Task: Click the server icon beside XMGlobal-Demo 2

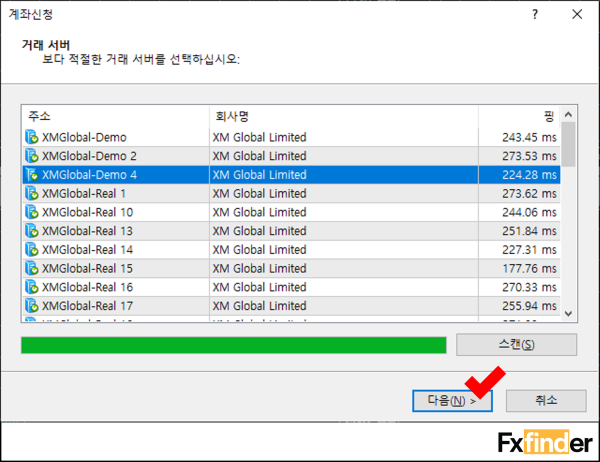Action: [32, 156]
